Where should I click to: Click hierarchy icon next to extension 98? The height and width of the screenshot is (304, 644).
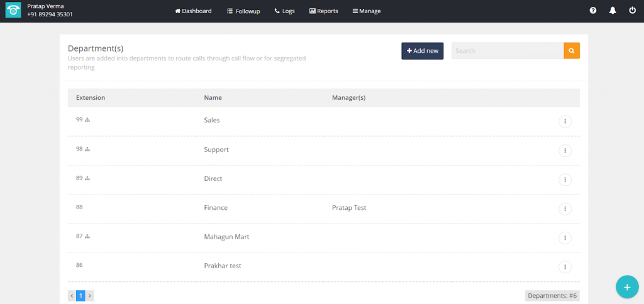click(x=87, y=149)
